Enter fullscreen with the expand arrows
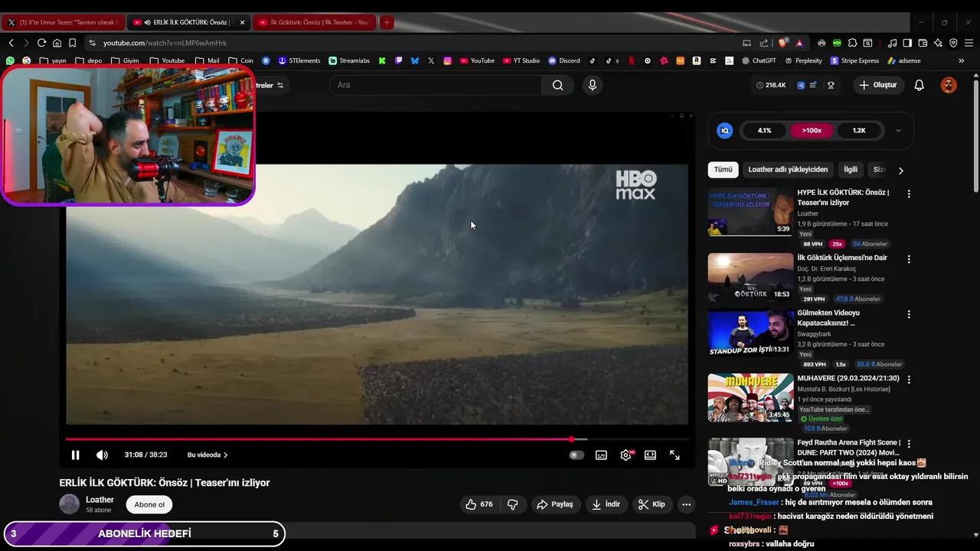Image resolution: width=980 pixels, height=551 pixels. (x=675, y=455)
